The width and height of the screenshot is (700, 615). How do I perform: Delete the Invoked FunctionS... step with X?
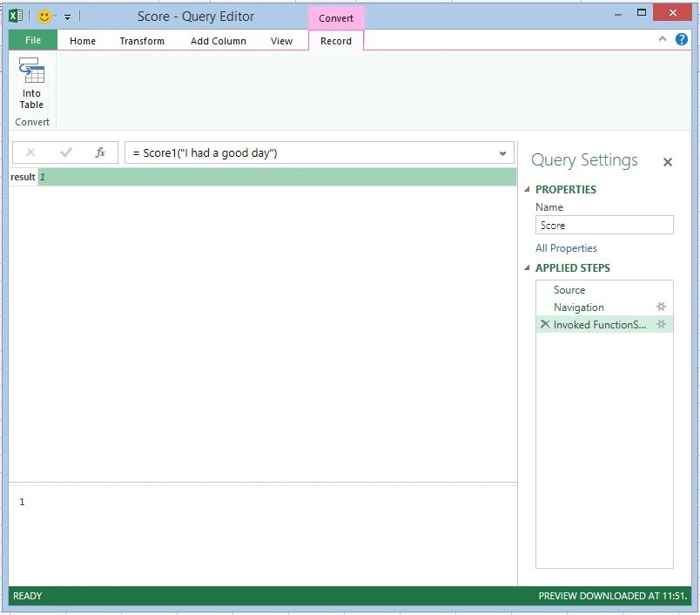click(545, 324)
